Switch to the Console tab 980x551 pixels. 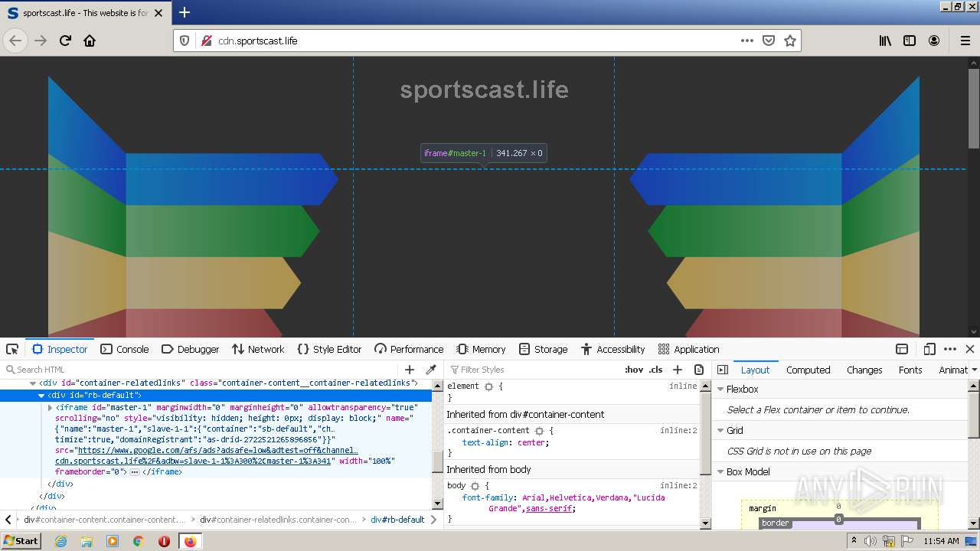tap(125, 349)
